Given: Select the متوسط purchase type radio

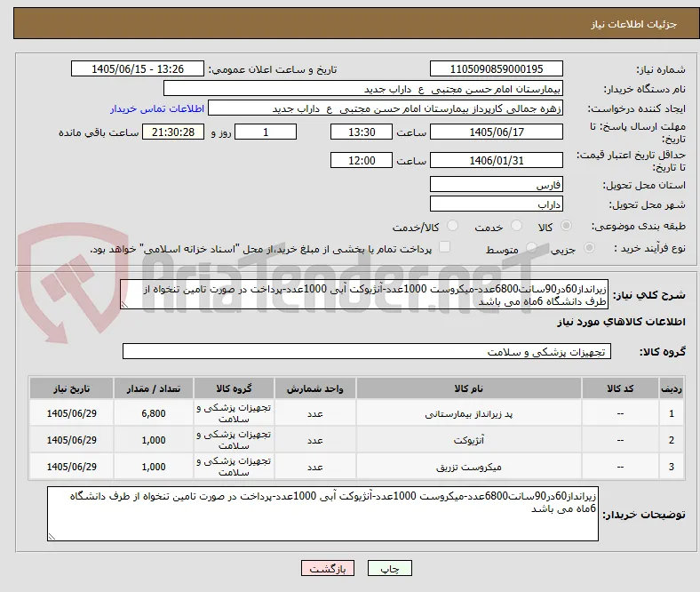Looking at the screenshot, I should 531,247.
